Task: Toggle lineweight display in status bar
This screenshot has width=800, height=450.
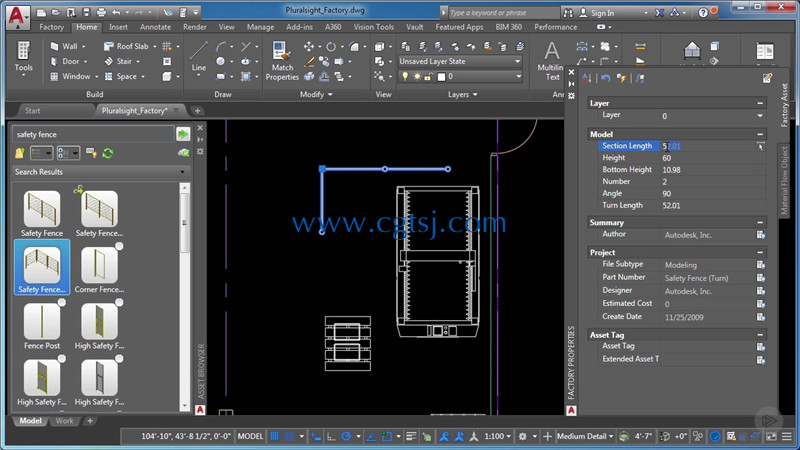Action: click(x=411, y=436)
